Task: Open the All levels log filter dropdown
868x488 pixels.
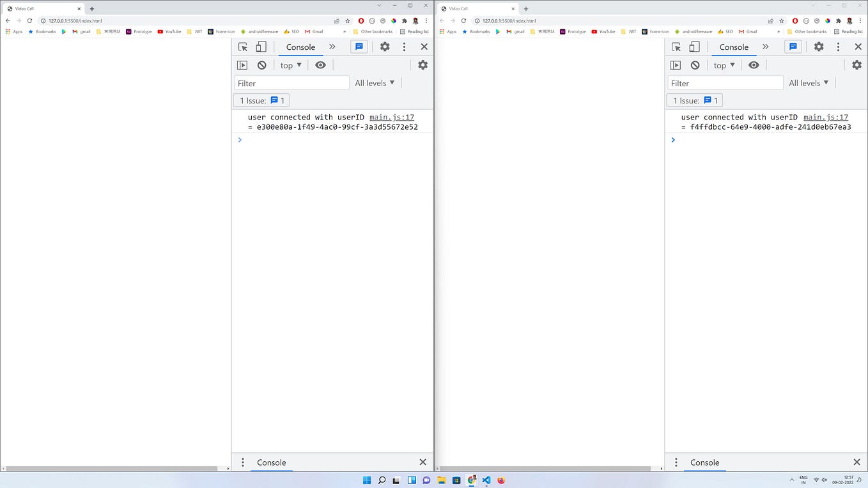Action: [374, 82]
